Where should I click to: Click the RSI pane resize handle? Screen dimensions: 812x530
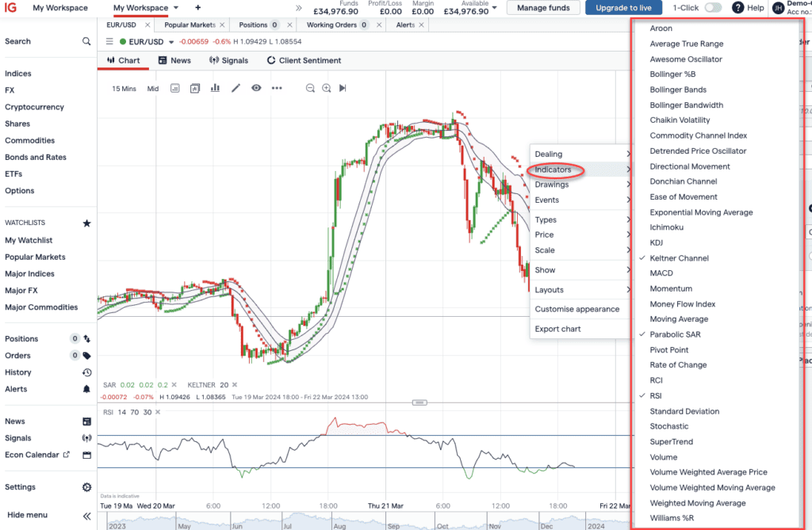[x=419, y=402]
